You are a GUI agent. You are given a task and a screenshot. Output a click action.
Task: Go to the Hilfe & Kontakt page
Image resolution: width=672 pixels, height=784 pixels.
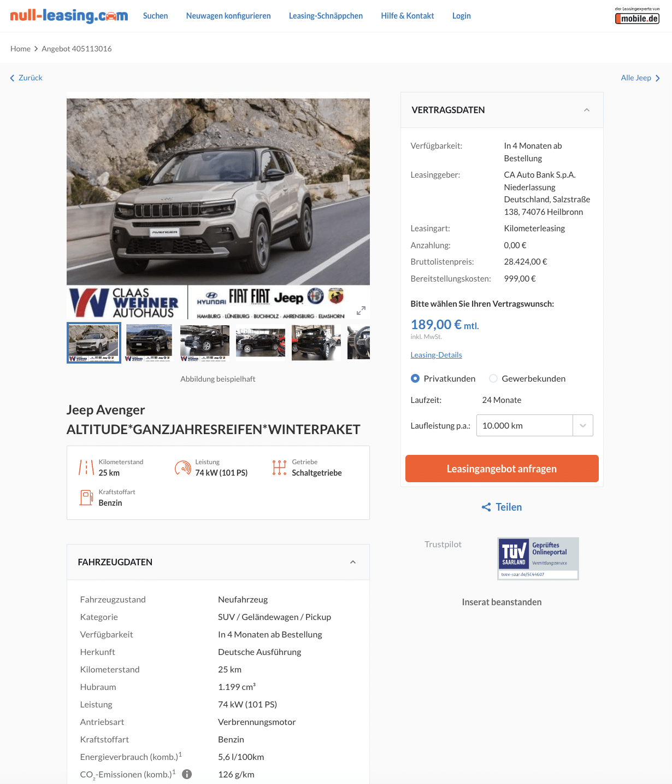(408, 16)
